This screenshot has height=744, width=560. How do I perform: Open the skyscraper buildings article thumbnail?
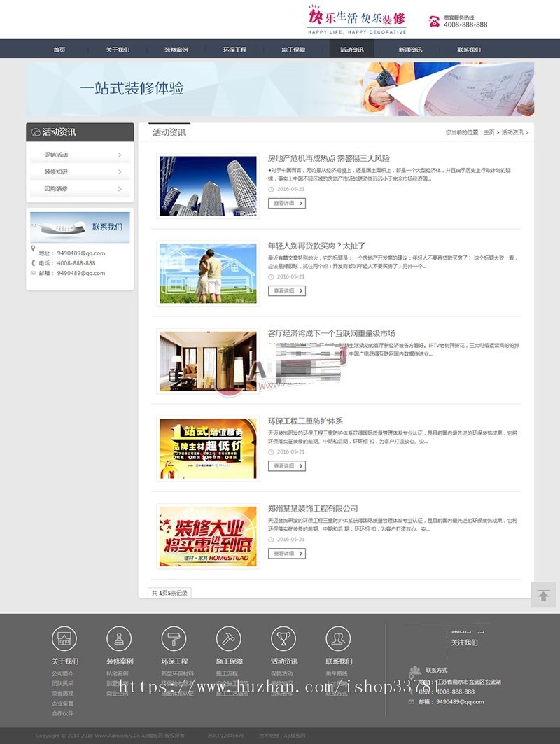click(x=208, y=186)
